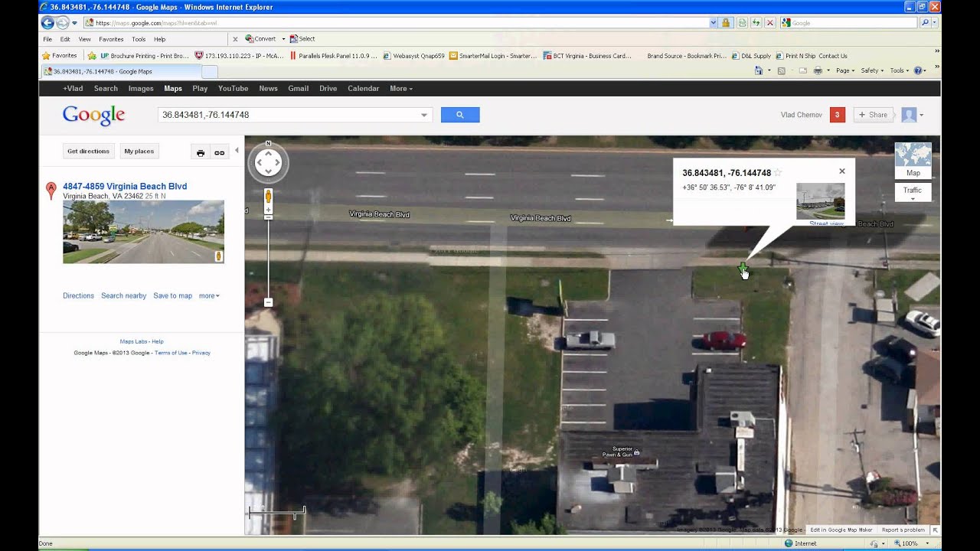Click the Link chain icon in sidebar

pyautogui.click(x=220, y=152)
